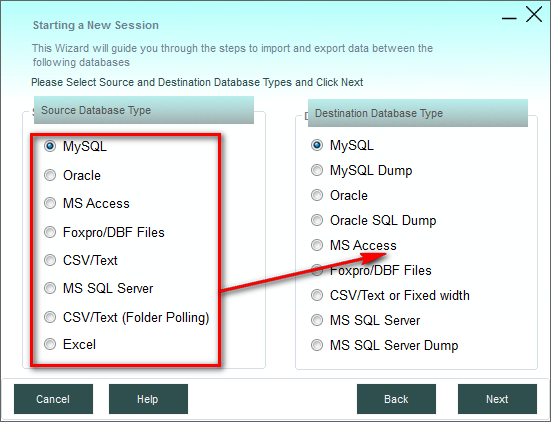Choose MS SQL Server Dump destination
This screenshot has height=422, width=551.
pyautogui.click(x=317, y=345)
